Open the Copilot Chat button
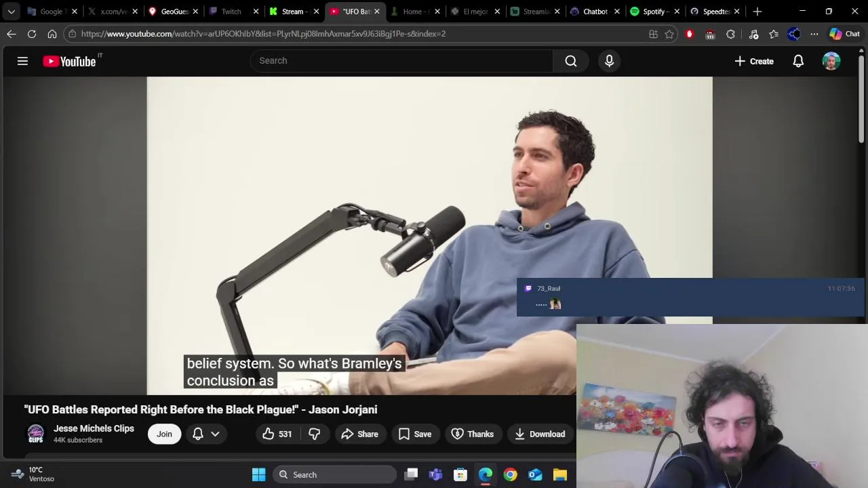 pyautogui.click(x=845, y=34)
